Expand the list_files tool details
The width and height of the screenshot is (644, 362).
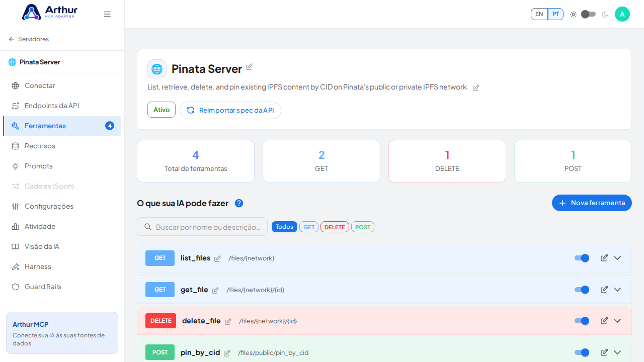tap(617, 258)
